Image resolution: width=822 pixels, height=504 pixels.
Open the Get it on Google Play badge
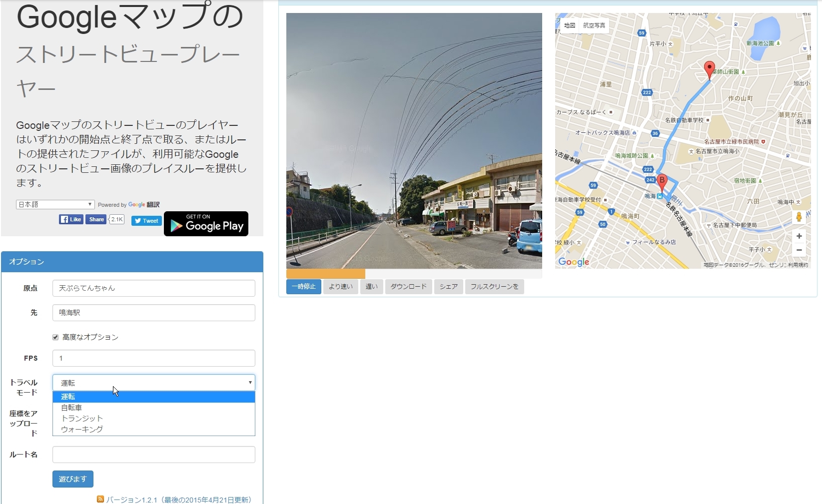pos(206,224)
